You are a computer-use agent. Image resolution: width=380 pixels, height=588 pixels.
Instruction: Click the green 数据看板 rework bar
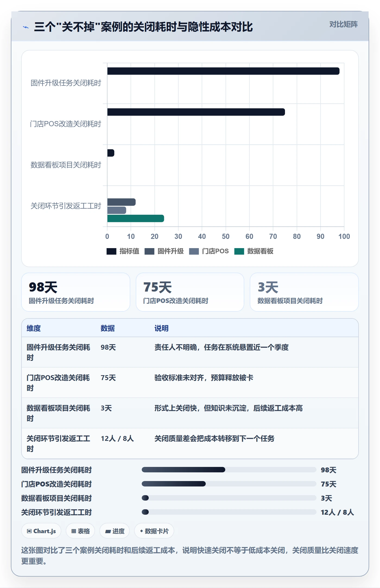136,219
